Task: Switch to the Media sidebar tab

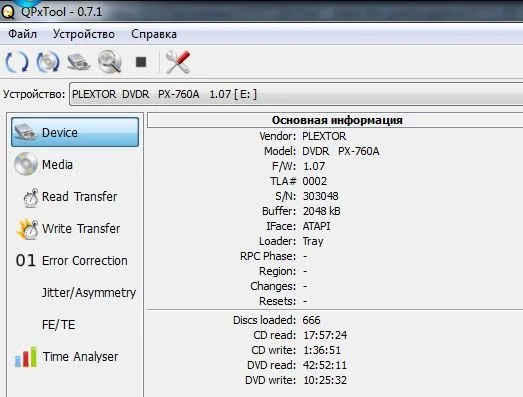Action: pos(75,164)
